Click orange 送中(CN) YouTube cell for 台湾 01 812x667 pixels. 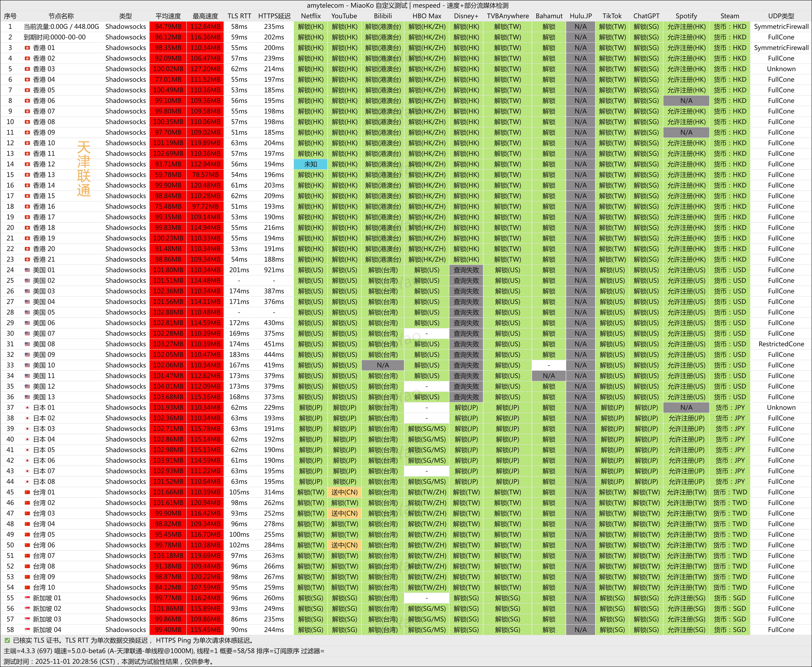coord(344,492)
